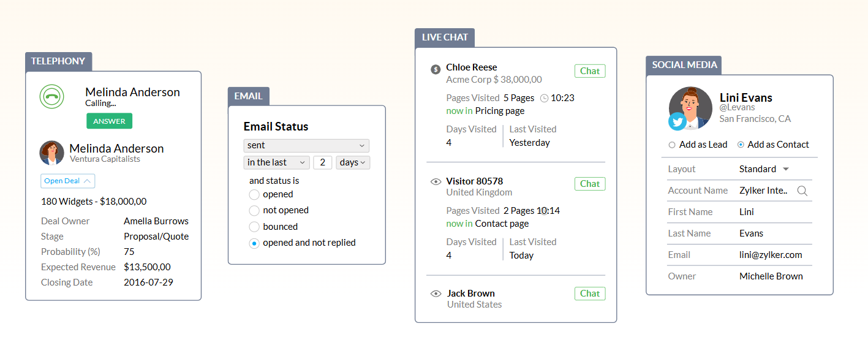Click Melinda Anderson's avatar photo
Screen dimensions: 868x345
tap(52, 153)
